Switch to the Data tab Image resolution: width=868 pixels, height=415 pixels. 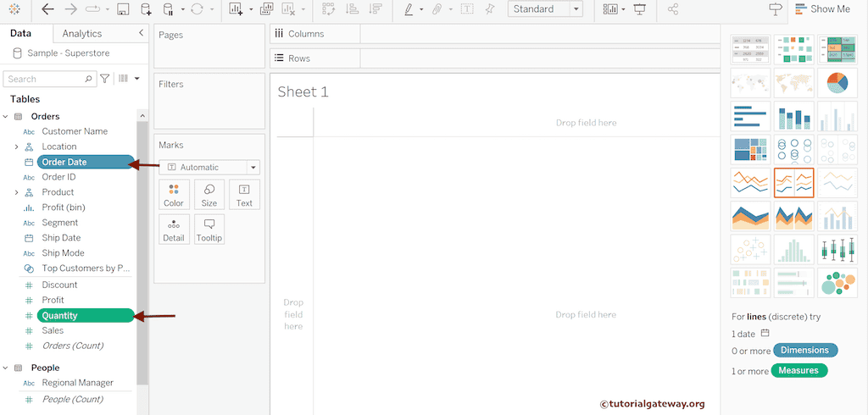pyautogui.click(x=21, y=34)
